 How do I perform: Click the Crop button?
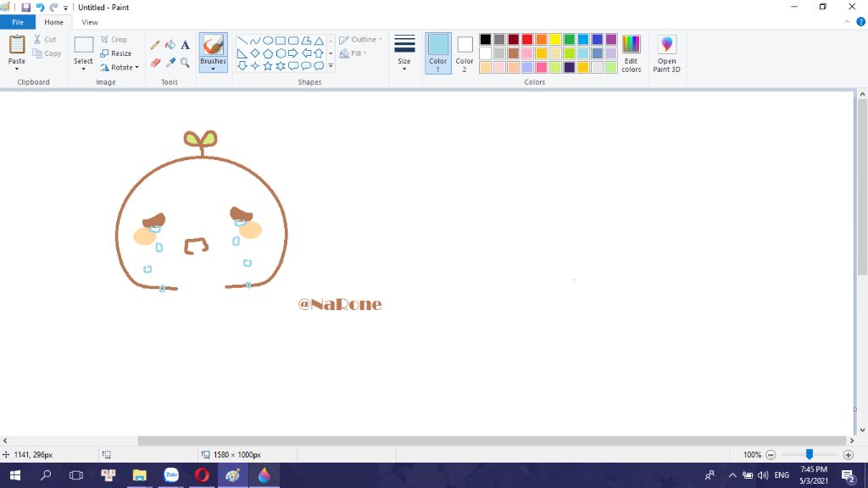(x=114, y=39)
